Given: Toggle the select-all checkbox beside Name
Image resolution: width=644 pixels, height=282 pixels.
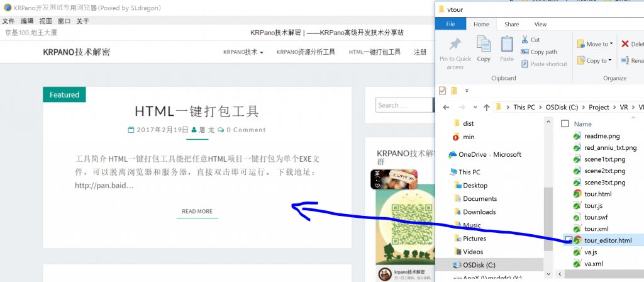Looking at the screenshot, I should pyautogui.click(x=565, y=124).
